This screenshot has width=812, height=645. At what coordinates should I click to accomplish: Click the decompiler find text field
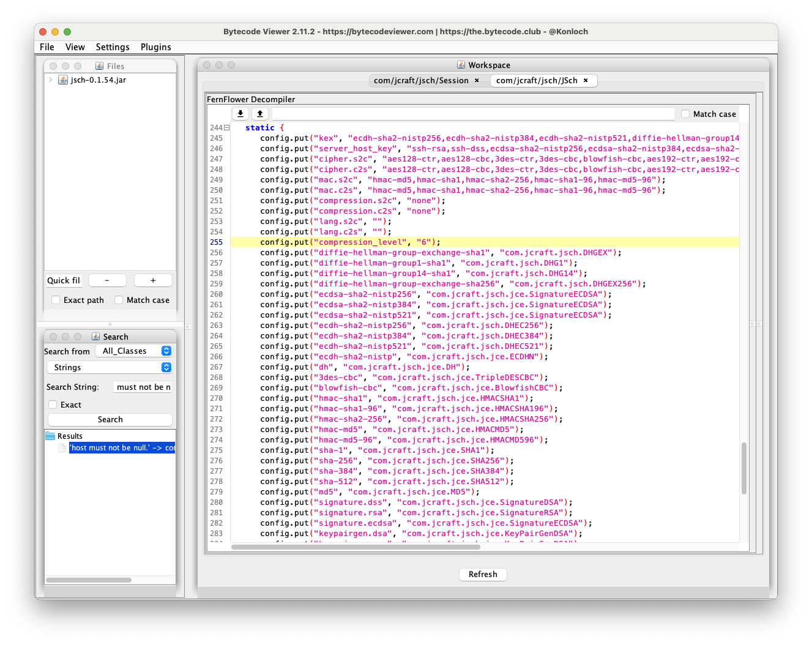click(x=473, y=114)
